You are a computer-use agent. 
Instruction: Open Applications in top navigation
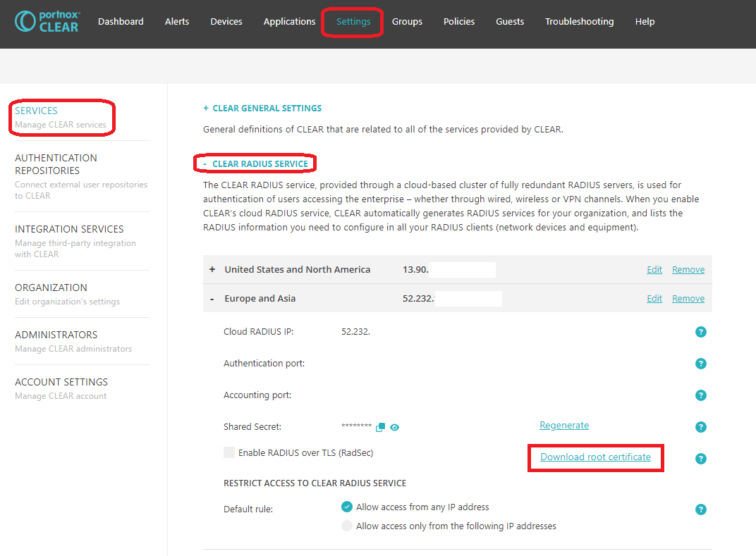coord(289,22)
